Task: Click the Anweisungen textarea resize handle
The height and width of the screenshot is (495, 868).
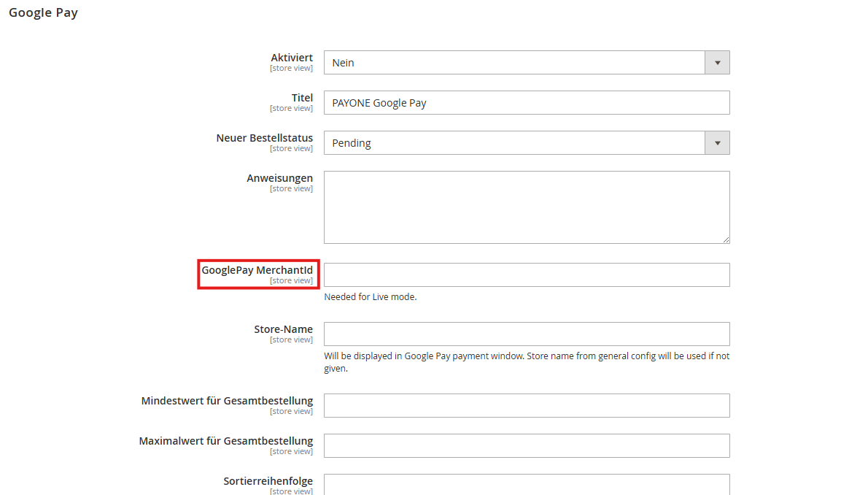Action: pyautogui.click(x=726, y=239)
